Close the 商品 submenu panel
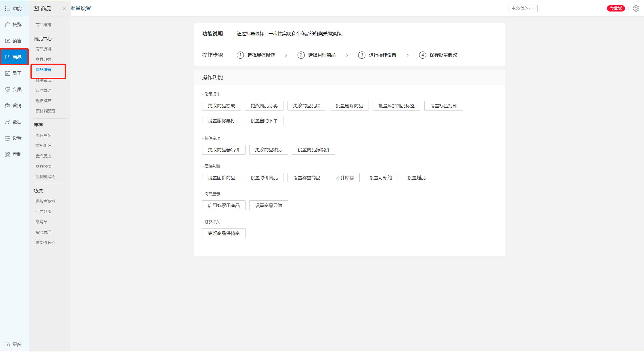Image resolution: width=644 pixels, height=352 pixels. 64,9
